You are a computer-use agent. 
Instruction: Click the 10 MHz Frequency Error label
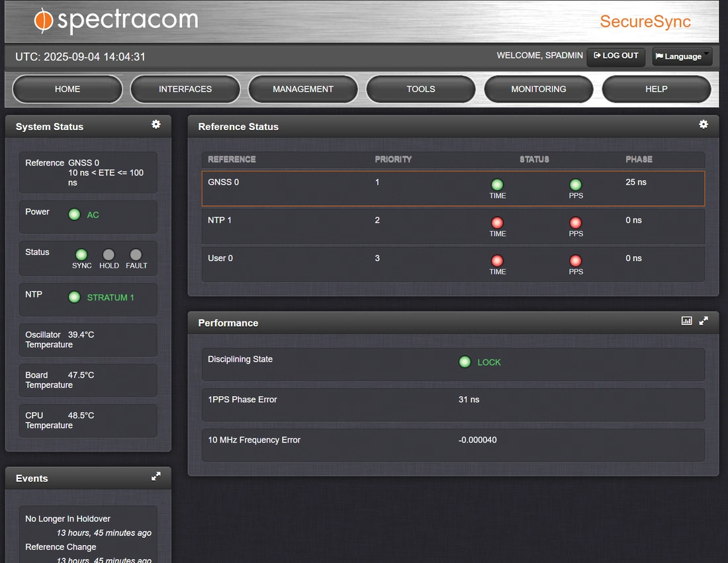[x=254, y=440]
